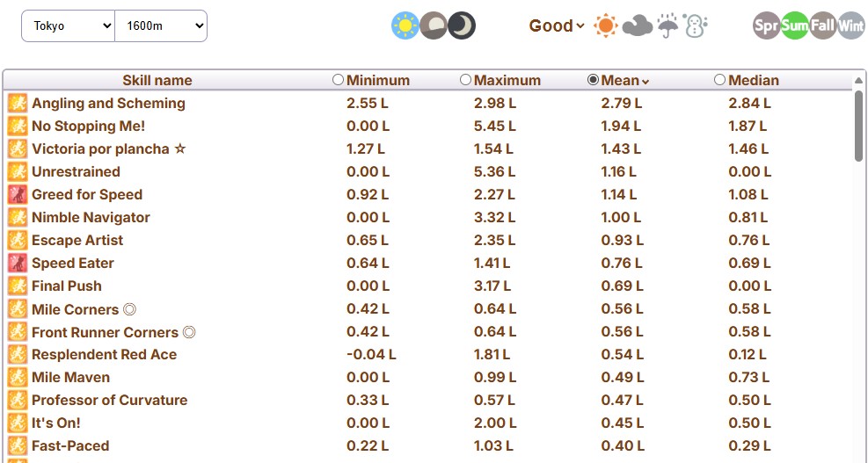Screen dimensions: 868x463
Task: Click the Fast-Paced skill icon
Action: (x=18, y=445)
